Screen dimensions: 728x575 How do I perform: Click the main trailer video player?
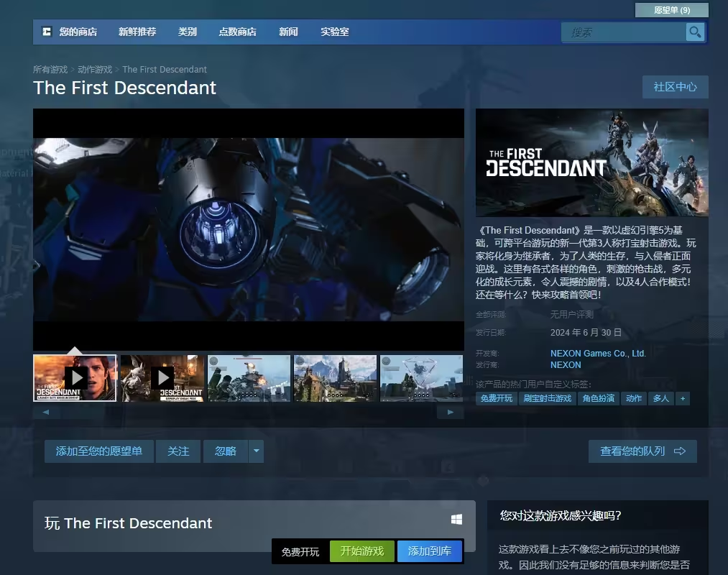pos(249,229)
